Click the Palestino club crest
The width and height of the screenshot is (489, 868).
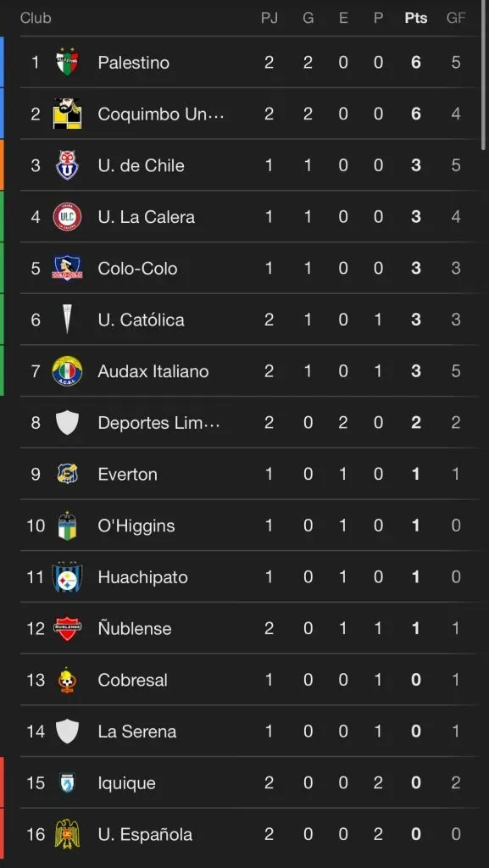point(68,62)
